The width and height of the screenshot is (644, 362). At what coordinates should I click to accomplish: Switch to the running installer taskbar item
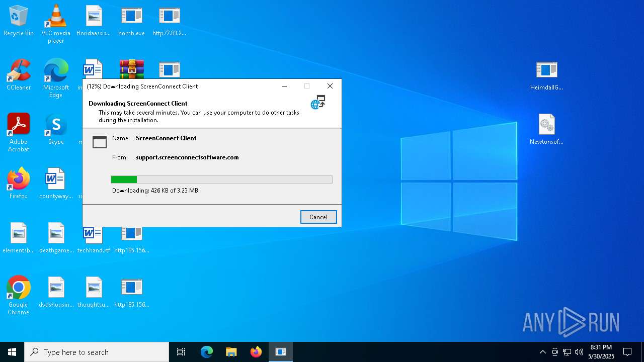(x=281, y=352)
